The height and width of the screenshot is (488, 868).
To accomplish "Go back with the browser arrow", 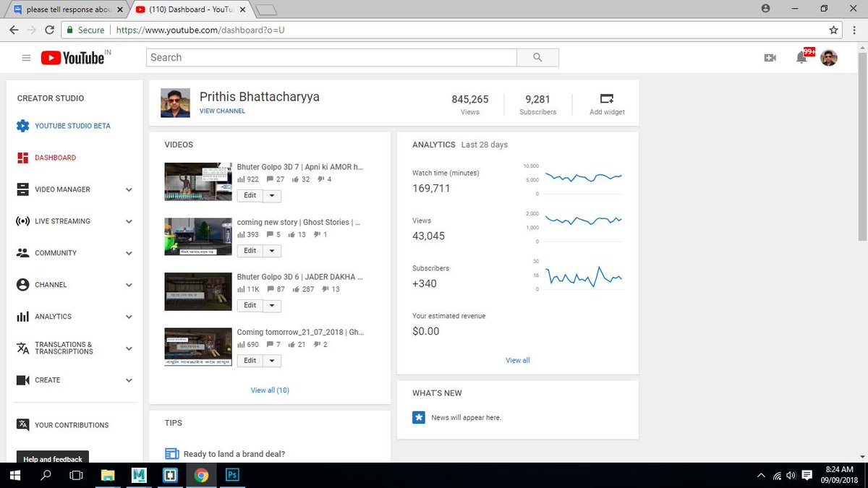I will click(x=14, y=30).
